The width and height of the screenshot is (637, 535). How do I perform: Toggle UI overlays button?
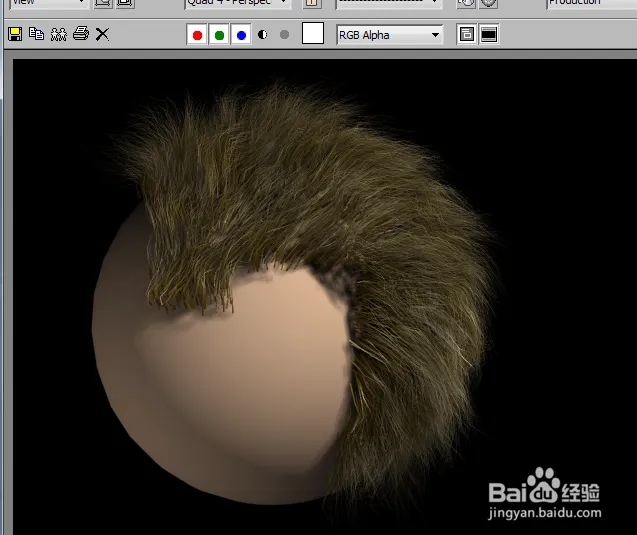point(466,35)
